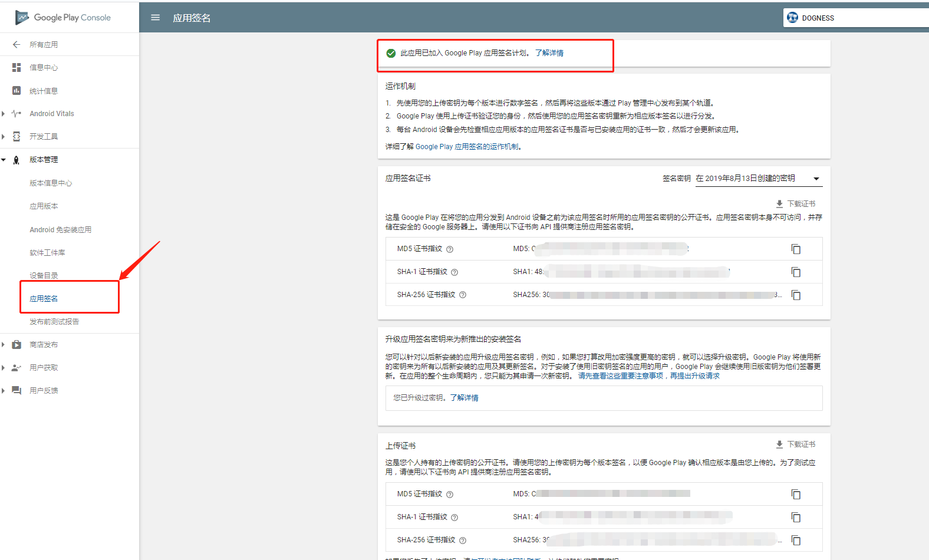Image resolution: width=929 pixels, height=560 pixels.
Task: Expand the 商店发布 sidebar section
Action: tap(4, 345)
